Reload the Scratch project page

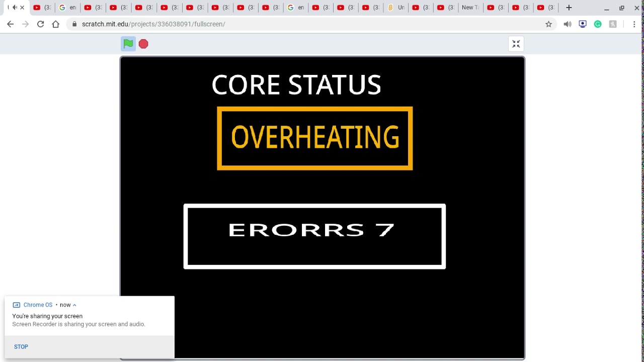40,24
